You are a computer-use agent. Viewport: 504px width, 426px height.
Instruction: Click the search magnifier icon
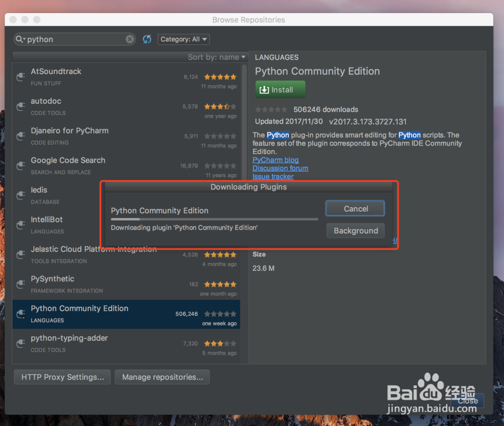pos(19,39)
